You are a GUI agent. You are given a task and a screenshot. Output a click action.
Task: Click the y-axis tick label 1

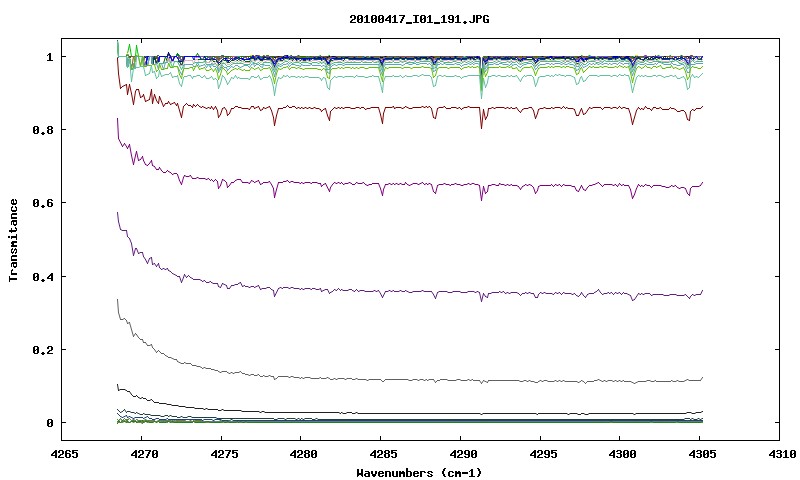[49, 57]
